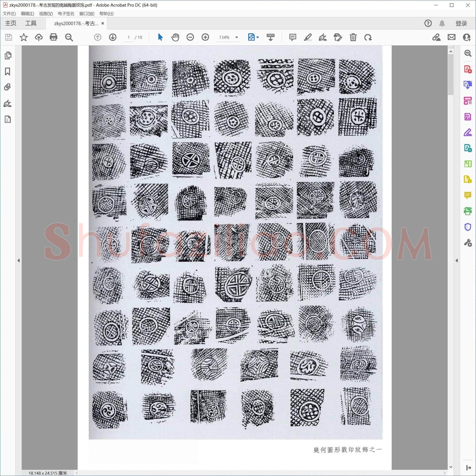Upload file to cloud icon
The height and width of the screenshot is (476, 476).
point(39,37)
